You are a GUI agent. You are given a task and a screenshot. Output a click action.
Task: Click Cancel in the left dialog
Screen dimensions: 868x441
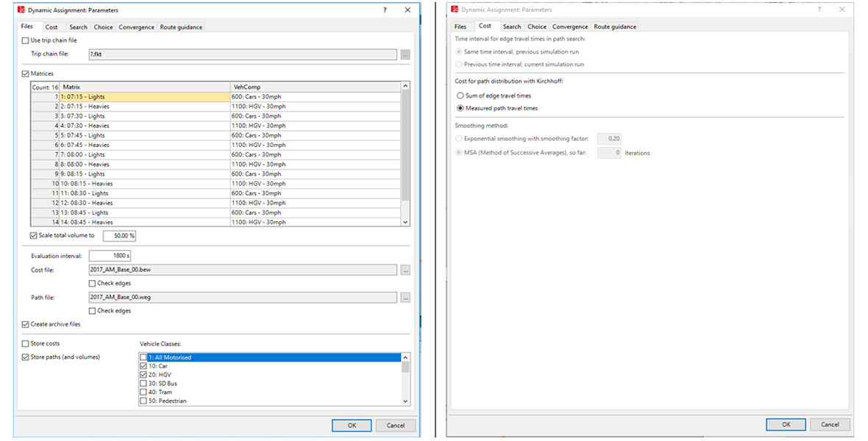(395, 426)
